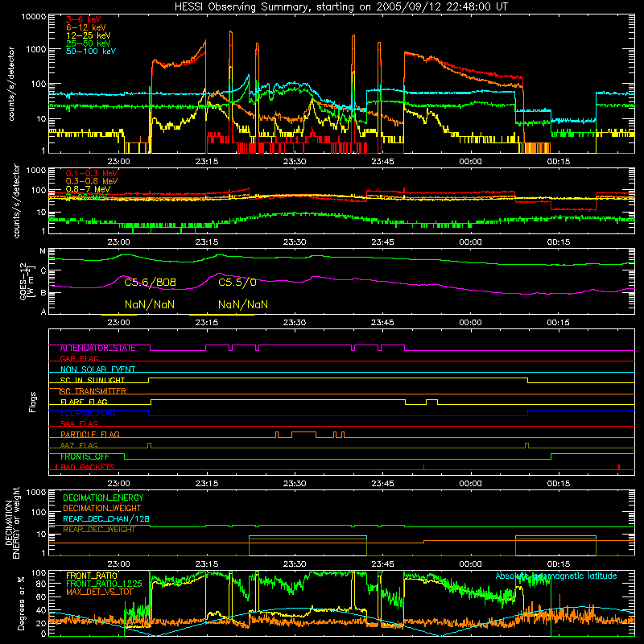Click '23:00' tick under the top keV panel
The width and height of the screenshot is (644, 644).
(x=118, y=162)
